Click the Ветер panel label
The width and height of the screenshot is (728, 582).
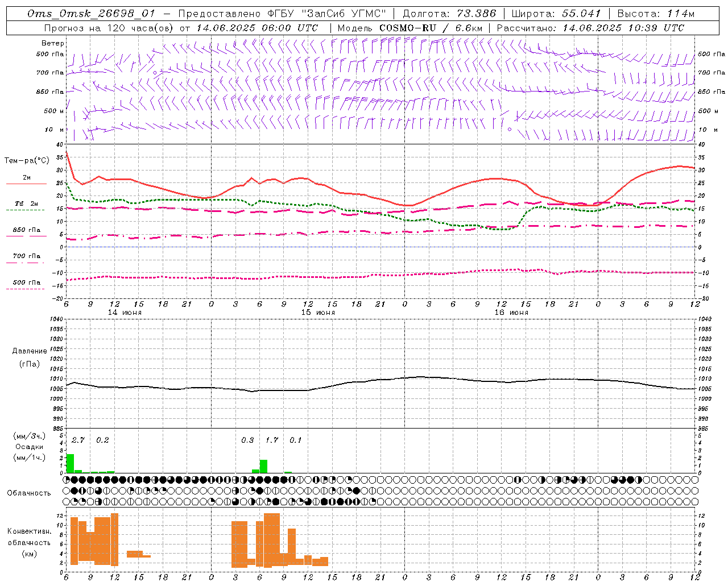click(x=53, y=43)
